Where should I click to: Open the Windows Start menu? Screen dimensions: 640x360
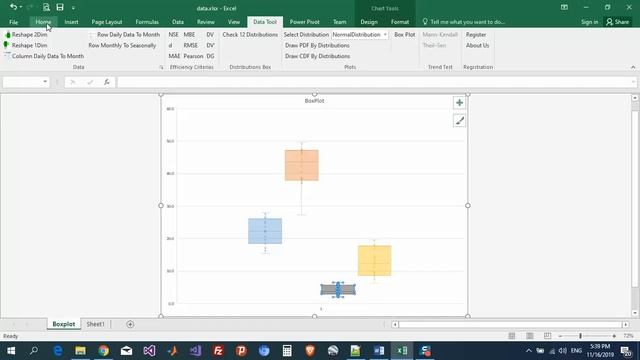click(x=11, y=351)
